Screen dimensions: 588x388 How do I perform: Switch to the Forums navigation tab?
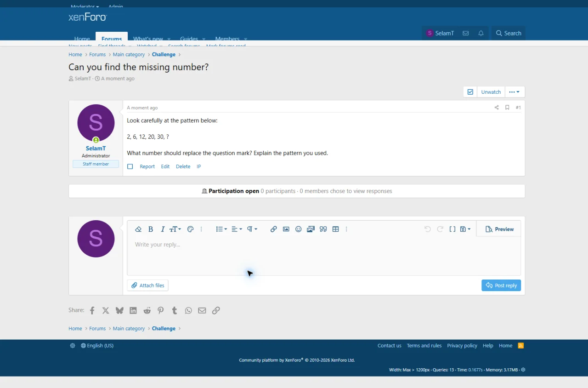pos(112,37)
